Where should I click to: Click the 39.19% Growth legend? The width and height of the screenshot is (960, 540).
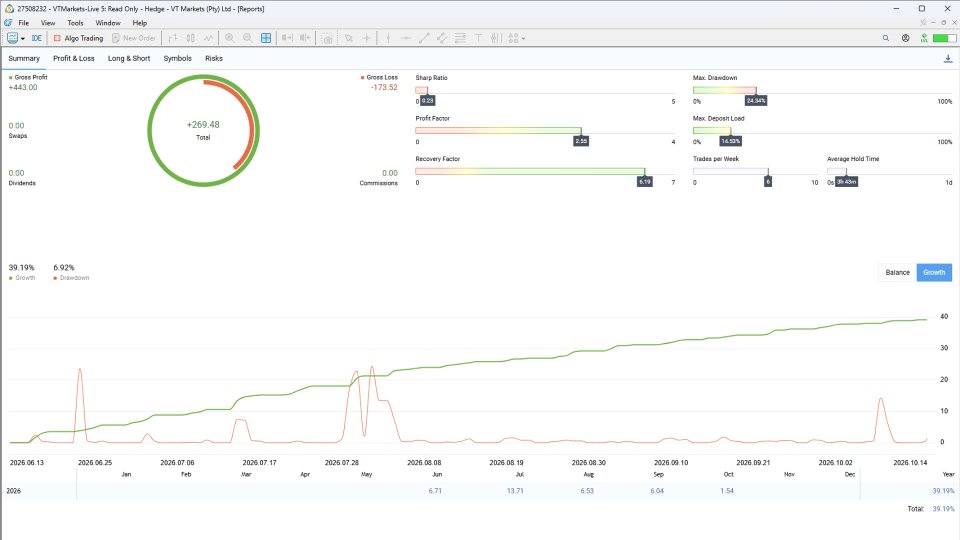click(22, 272)
